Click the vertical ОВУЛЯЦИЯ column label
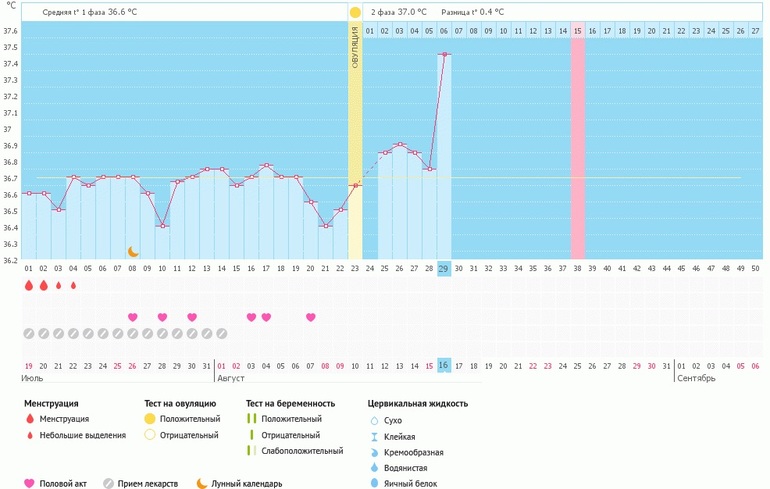770x489 pixels. pyautogui.click(x=355, y=50)
